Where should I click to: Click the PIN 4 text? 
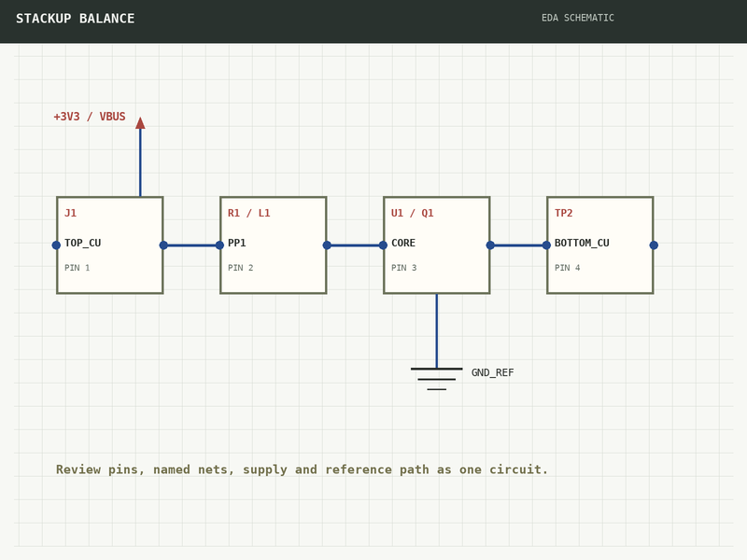[568, 268]
